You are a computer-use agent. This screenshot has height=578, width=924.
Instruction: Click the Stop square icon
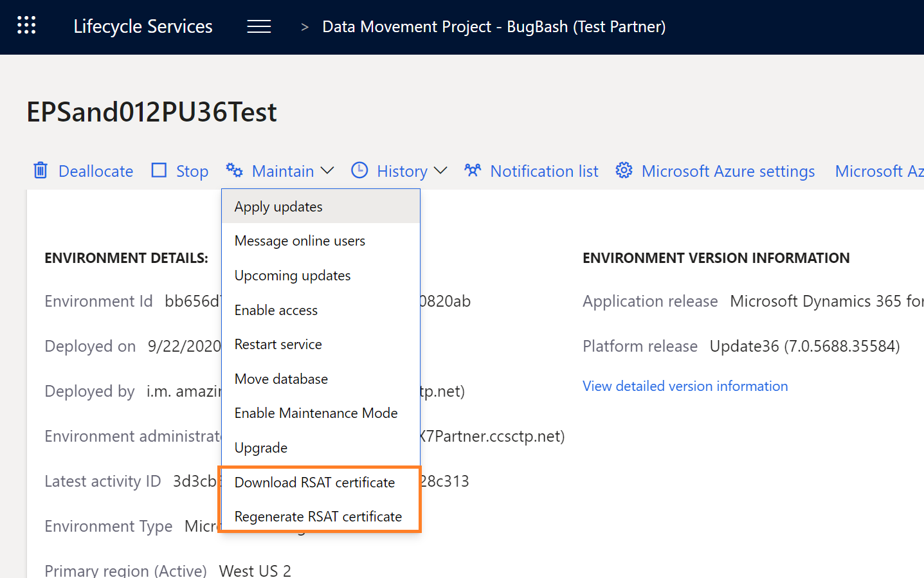(x=158, y=170)
